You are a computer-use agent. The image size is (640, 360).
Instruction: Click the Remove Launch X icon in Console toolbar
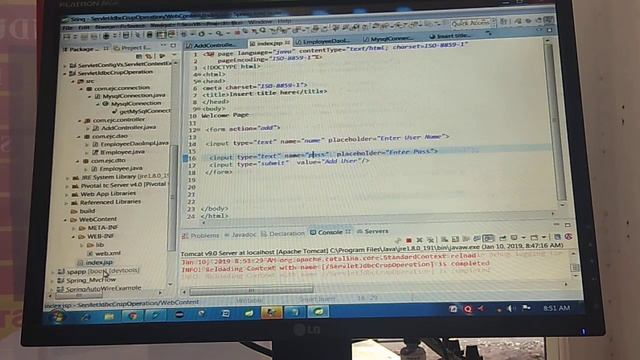pyautogui.click(x=419, y=240)
